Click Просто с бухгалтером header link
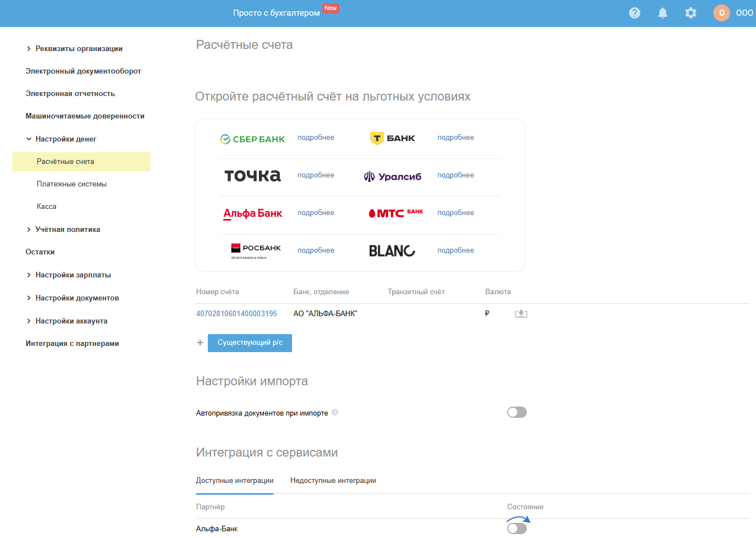 (x=276, y=13)
